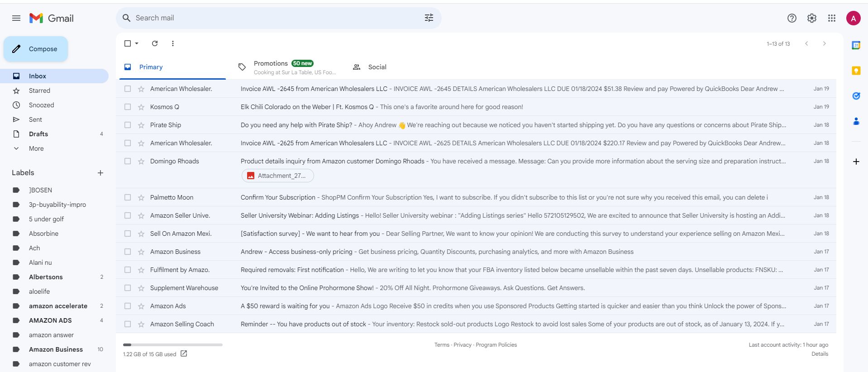Go to newer page arrow
Viewport: 868px width, 372px height.
pyautogui.click(x=806, y=43)
